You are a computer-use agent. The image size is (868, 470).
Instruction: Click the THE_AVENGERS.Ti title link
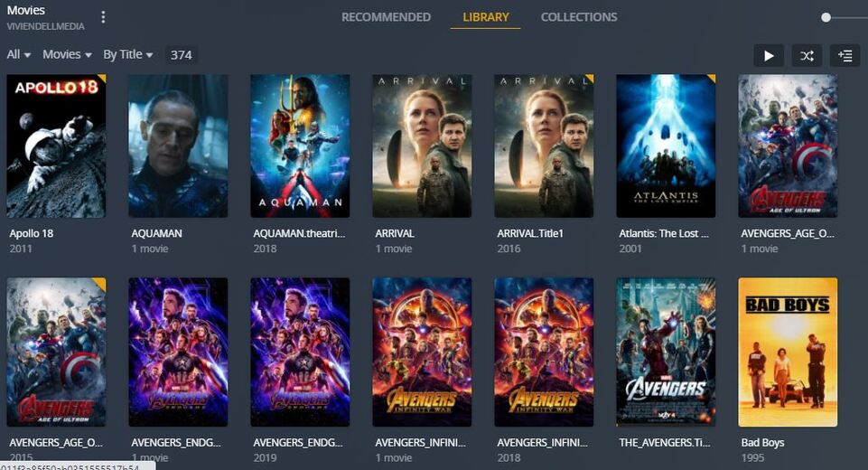point(664,442)
